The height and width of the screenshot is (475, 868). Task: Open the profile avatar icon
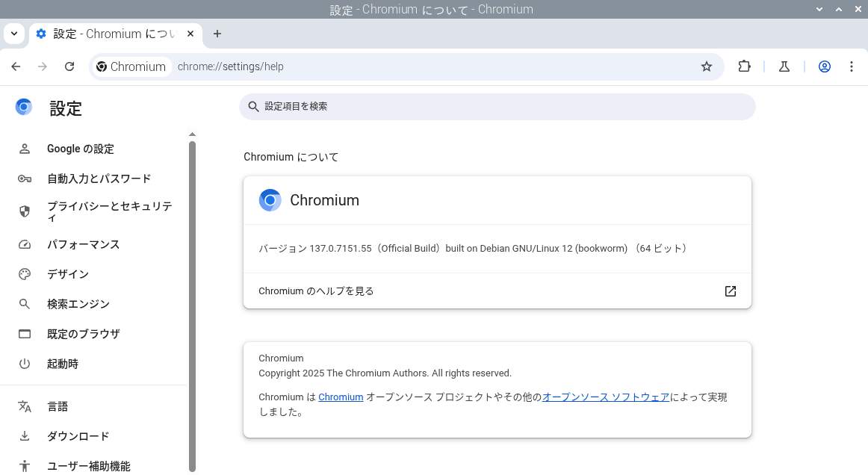(824, 66)
